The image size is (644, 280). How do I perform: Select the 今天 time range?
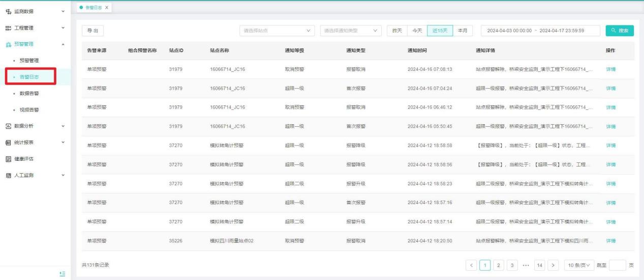[x=416, y=31]
